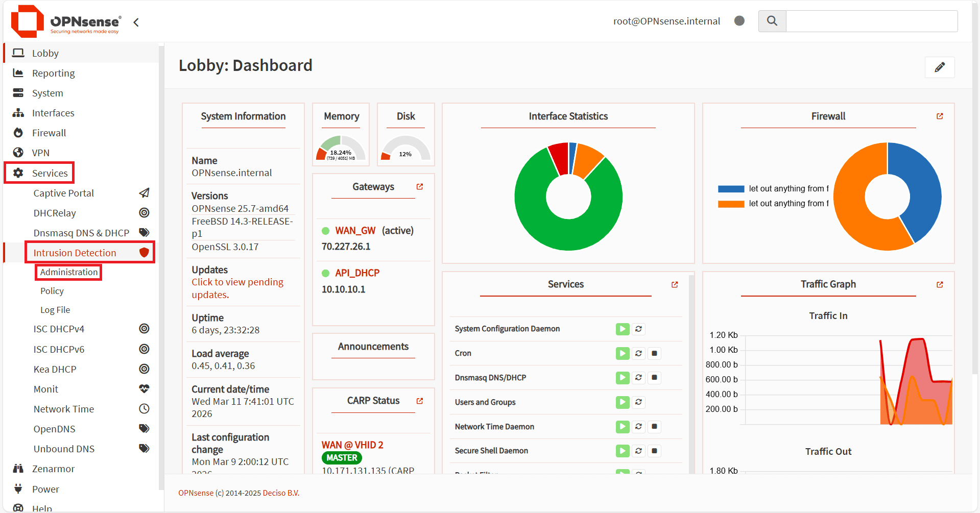Open the Gateways widget external link icon

coord(419,187)
